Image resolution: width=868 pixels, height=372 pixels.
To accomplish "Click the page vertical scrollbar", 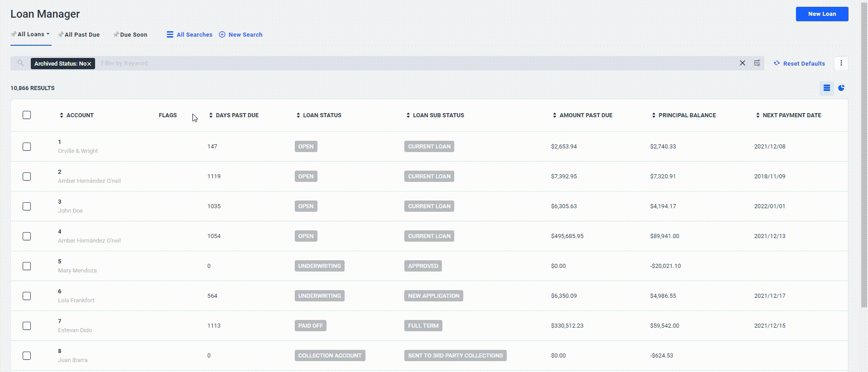I will (864, 156).
